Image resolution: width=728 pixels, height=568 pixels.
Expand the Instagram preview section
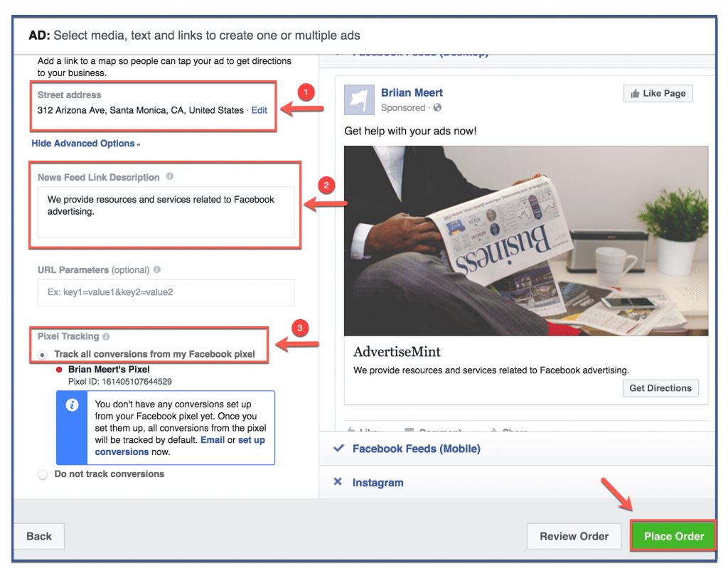pos(378,482)
